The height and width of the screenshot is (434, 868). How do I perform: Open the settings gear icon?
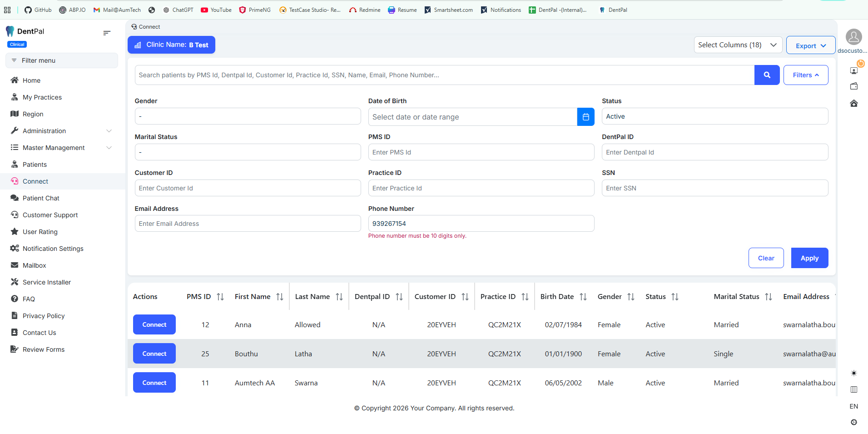click(853, 422)
